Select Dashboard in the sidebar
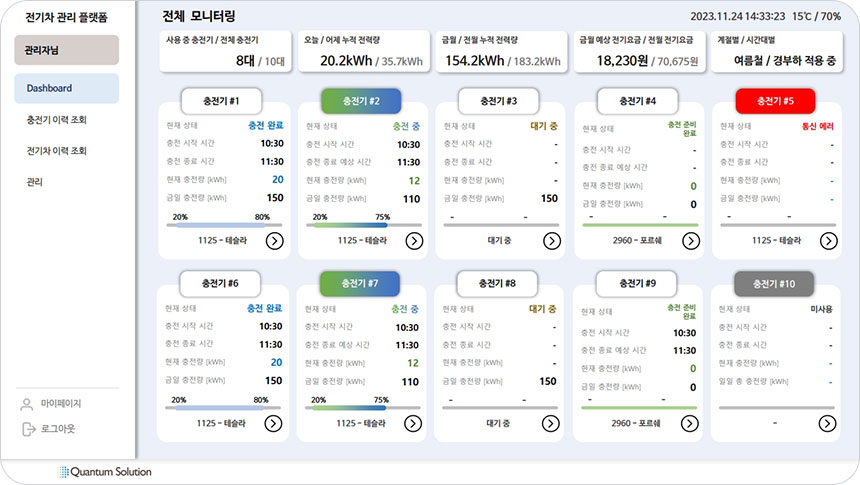The height and width of the screenshot is (485, 860). [66, 88]
